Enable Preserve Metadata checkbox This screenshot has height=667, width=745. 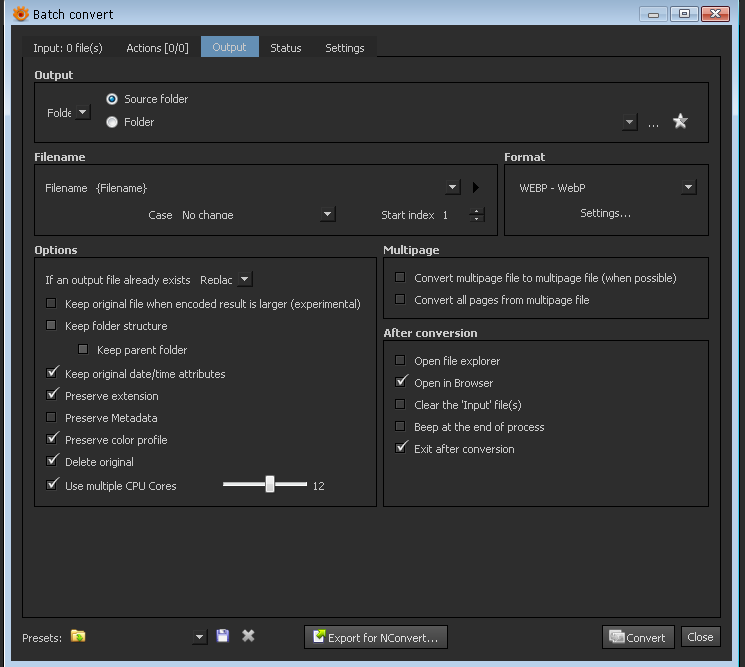52,418
